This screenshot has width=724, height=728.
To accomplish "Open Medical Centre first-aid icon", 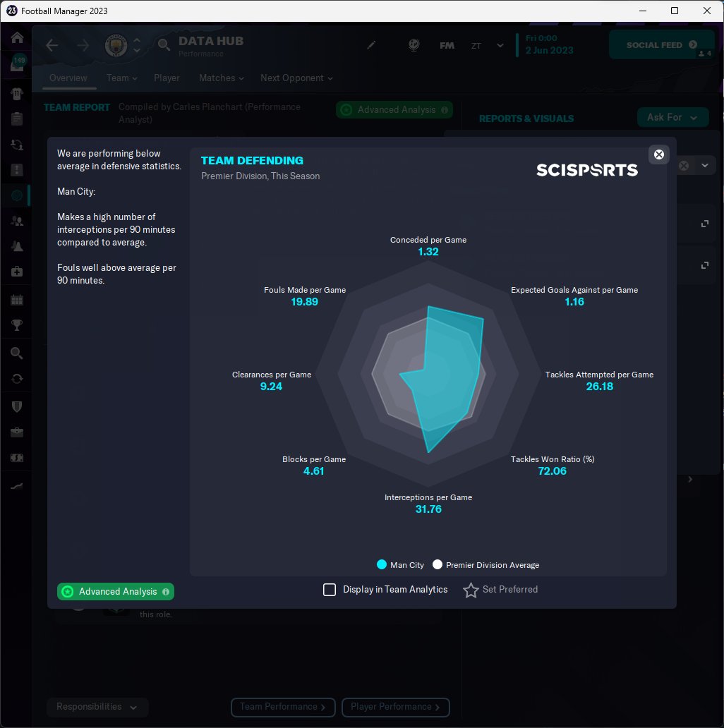I will coord(17,272).
